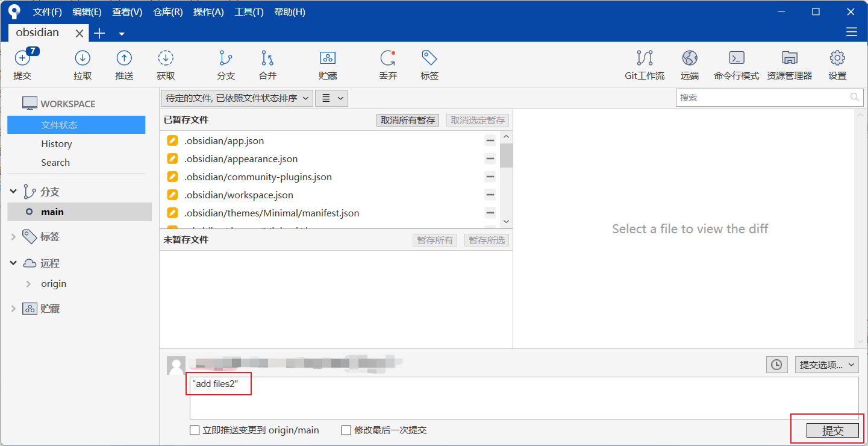Click the staged files scrollbar thumb
This screenshot has height=446, width=868.
506,155
